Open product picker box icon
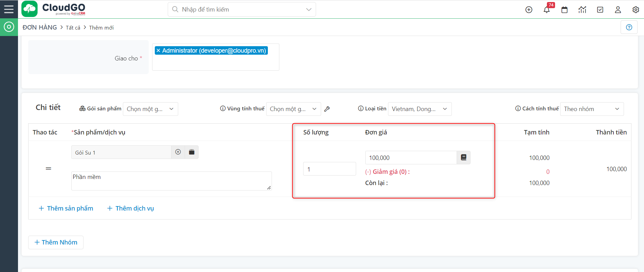Viewport: 644px width, 272px height. point(192,152)
